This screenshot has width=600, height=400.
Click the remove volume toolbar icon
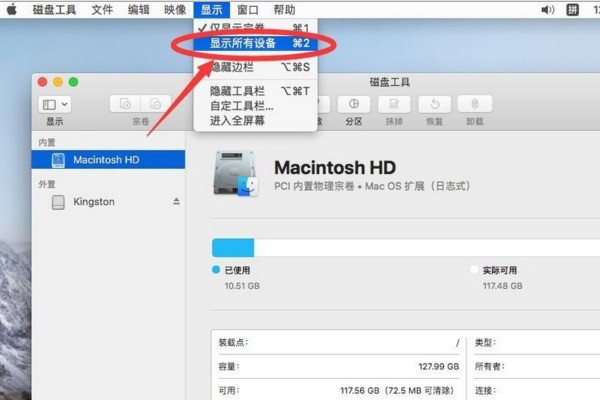(155, 104)
